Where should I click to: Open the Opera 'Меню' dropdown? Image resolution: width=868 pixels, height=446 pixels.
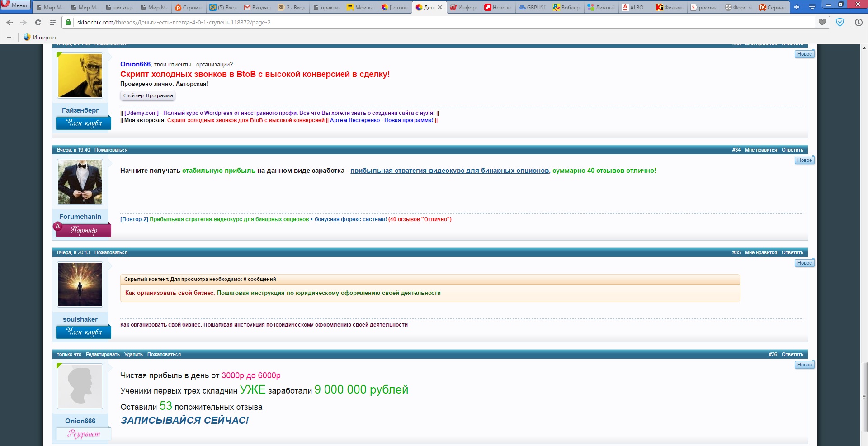pyautogui.click(x=15, y=5)
